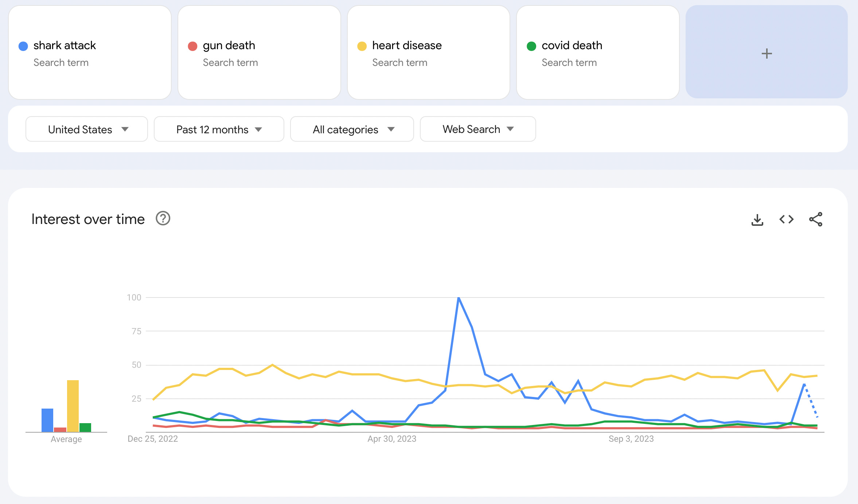Viewport: 858px width, 504px height.
Task: Share the Interest over time chart
Action: pos(815,219)
